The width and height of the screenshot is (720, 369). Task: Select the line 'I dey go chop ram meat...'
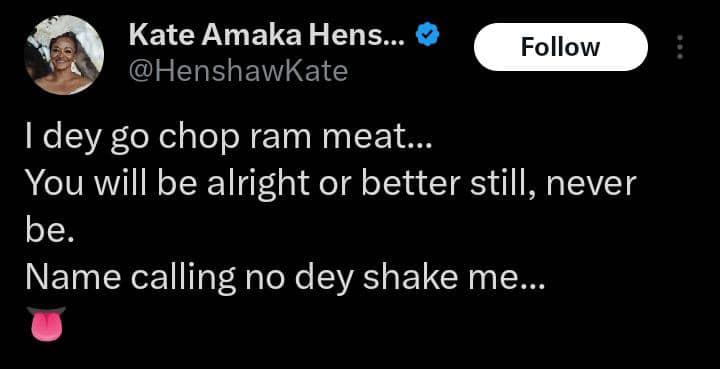[x=229, y=140]
